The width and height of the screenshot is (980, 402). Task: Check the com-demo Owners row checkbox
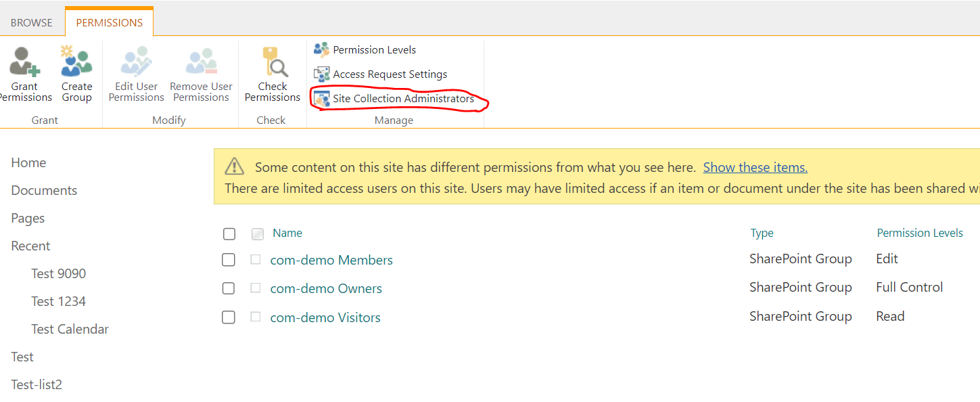229,288
